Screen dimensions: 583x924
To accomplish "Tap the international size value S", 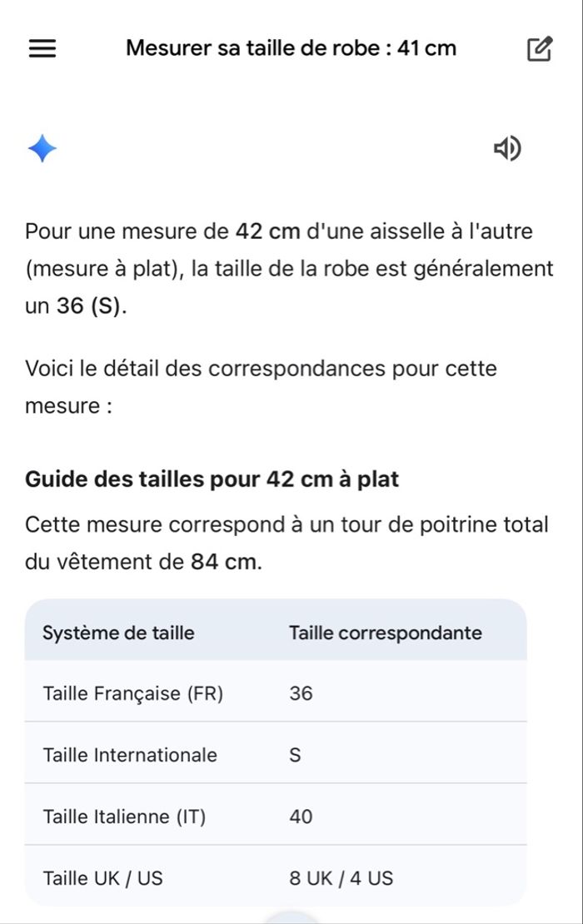I will pos(295,755).
